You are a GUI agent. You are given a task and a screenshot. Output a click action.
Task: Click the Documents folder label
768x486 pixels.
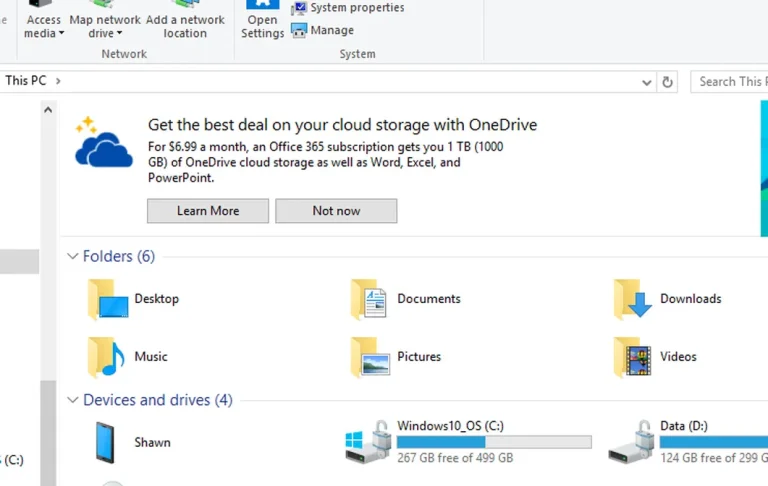point(429,299)
